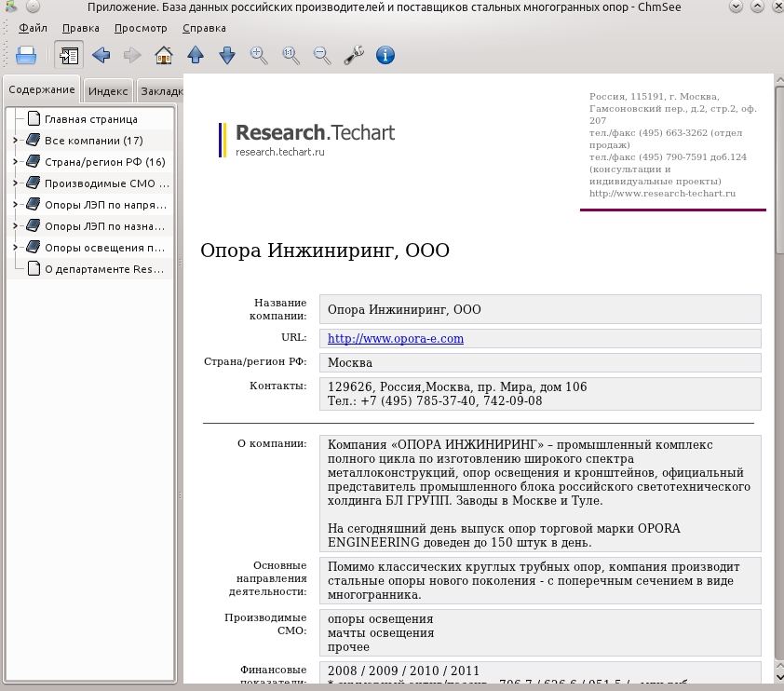This screenshot has height=691, width=784.
Task: Open the Home page icon
Action: pos(164,55)
